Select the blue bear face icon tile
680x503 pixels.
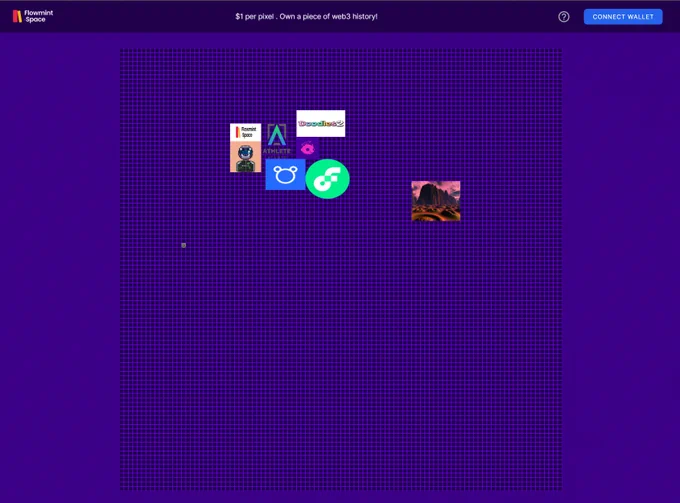pos(285,174)
